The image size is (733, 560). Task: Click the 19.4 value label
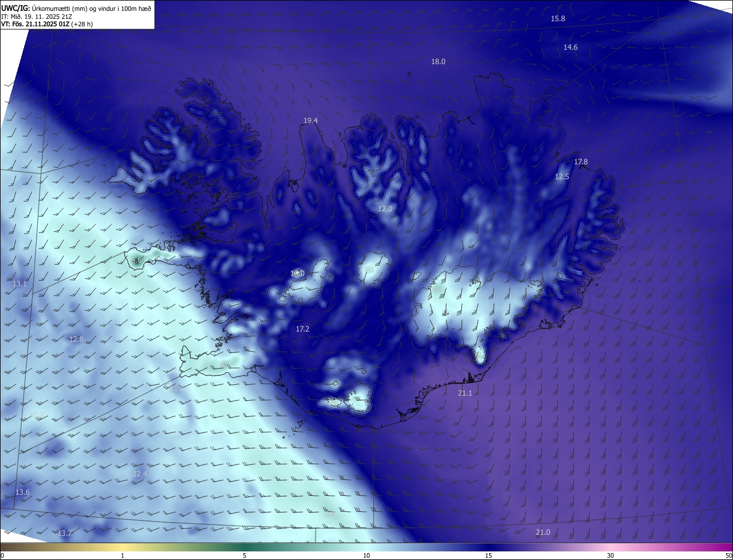click(x=310, y=121)
